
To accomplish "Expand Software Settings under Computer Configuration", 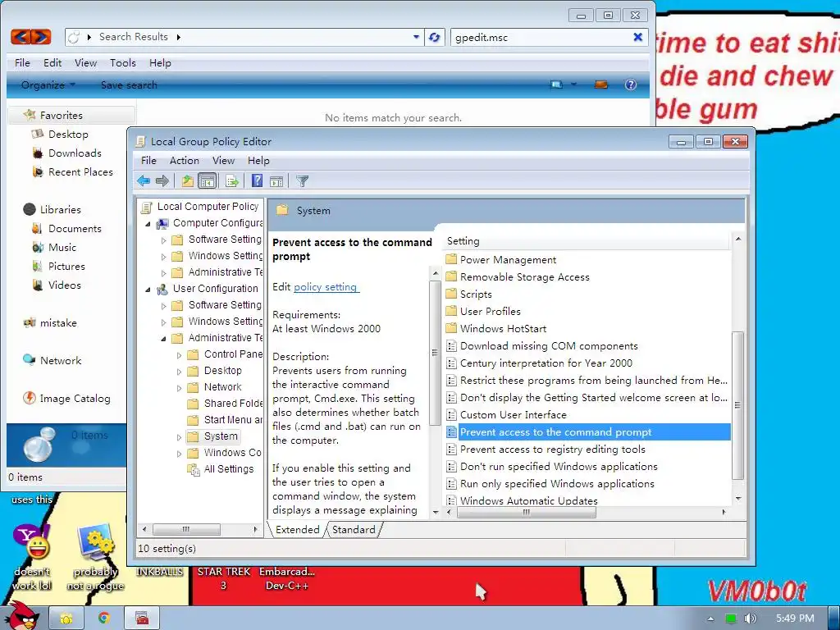I will click(x=164, y=240).
